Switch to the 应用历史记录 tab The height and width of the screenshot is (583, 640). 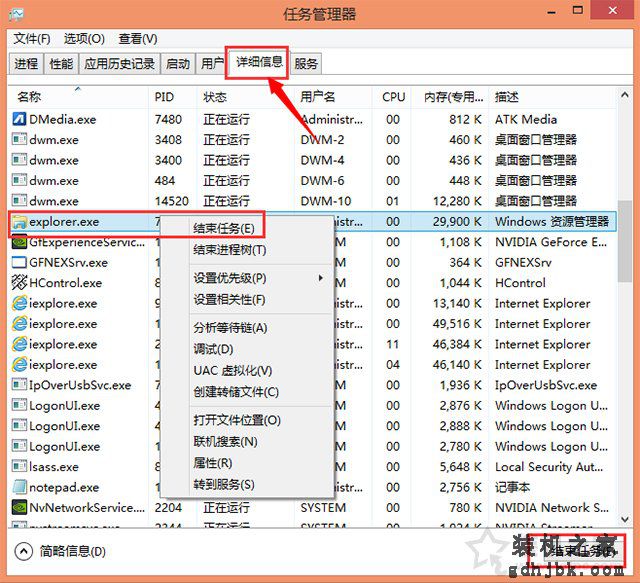pyautogui.click(x=120, y=63)
